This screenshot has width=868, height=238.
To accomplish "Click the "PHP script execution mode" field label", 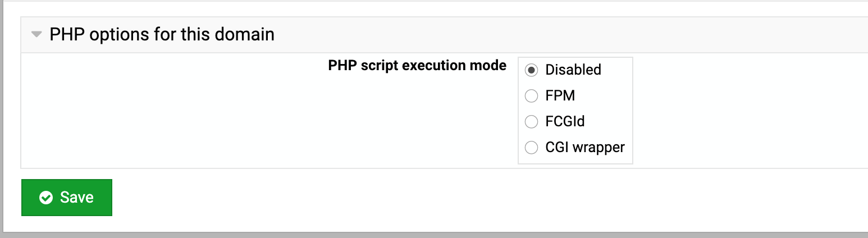I will coord(417,66).
